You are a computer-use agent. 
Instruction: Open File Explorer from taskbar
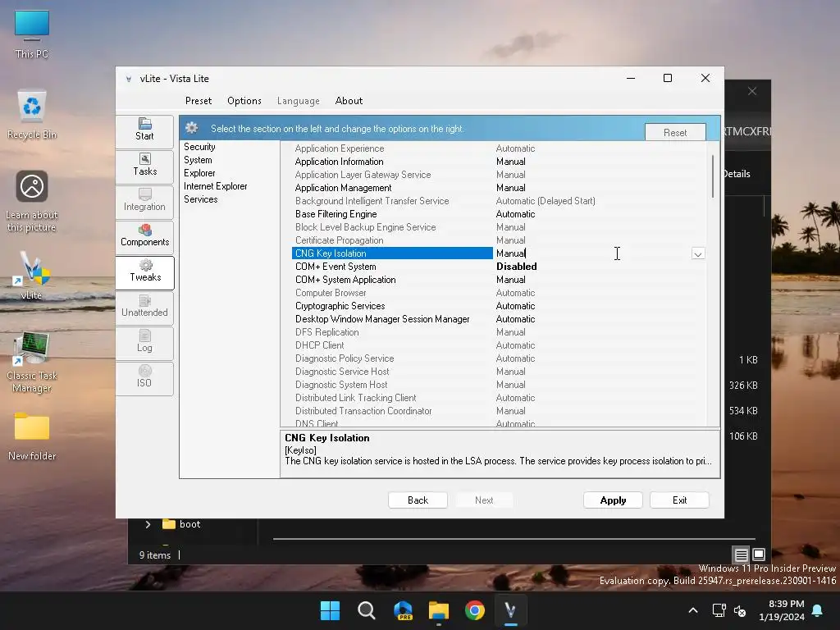point(439,610)
